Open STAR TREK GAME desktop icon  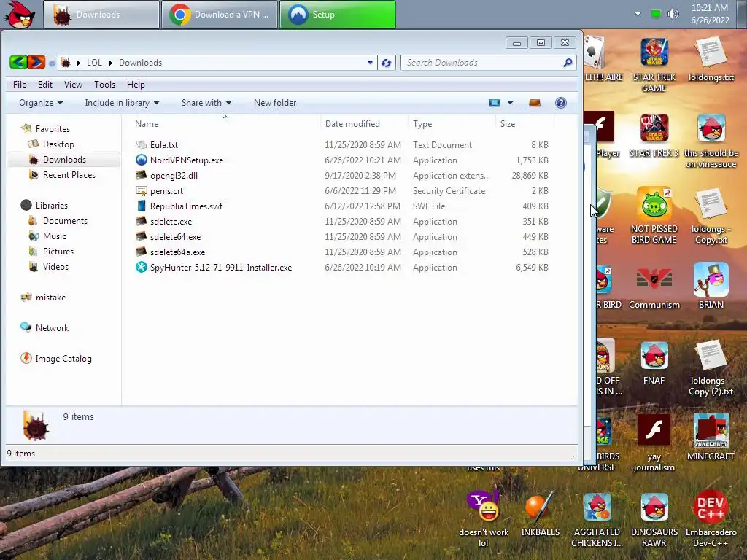(654, 52)
